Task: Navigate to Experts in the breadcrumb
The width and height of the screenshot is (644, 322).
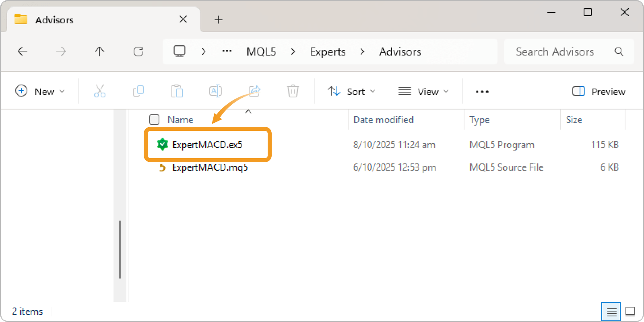Action: [328, 52]
